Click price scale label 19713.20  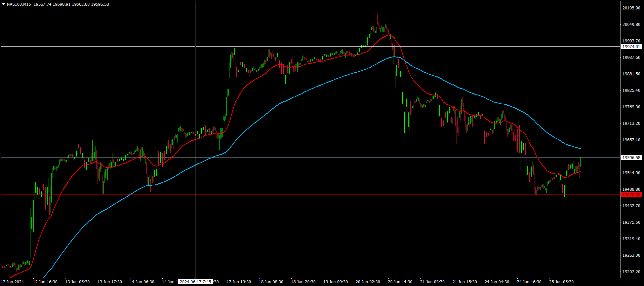click(631, 123)
